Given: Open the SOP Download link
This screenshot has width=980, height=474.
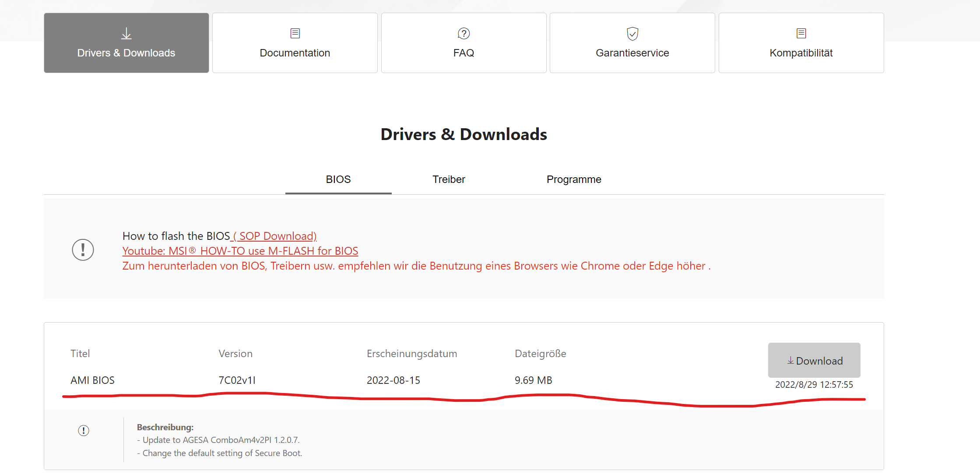Looking at the screenshot, I should (x=275, y=236).
